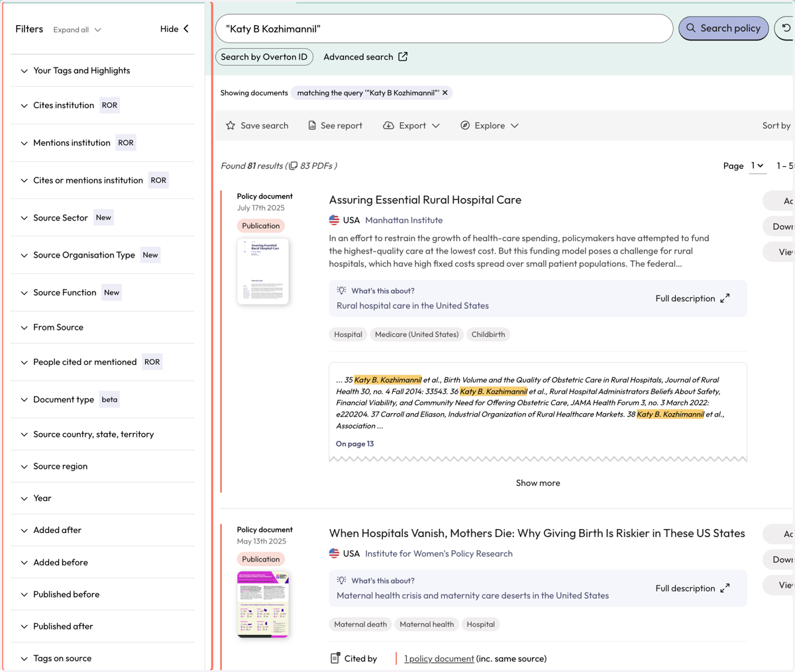Expand Cites or mentions institution filter
Viewport: 795px width, 672px height.
coord(103,180)
